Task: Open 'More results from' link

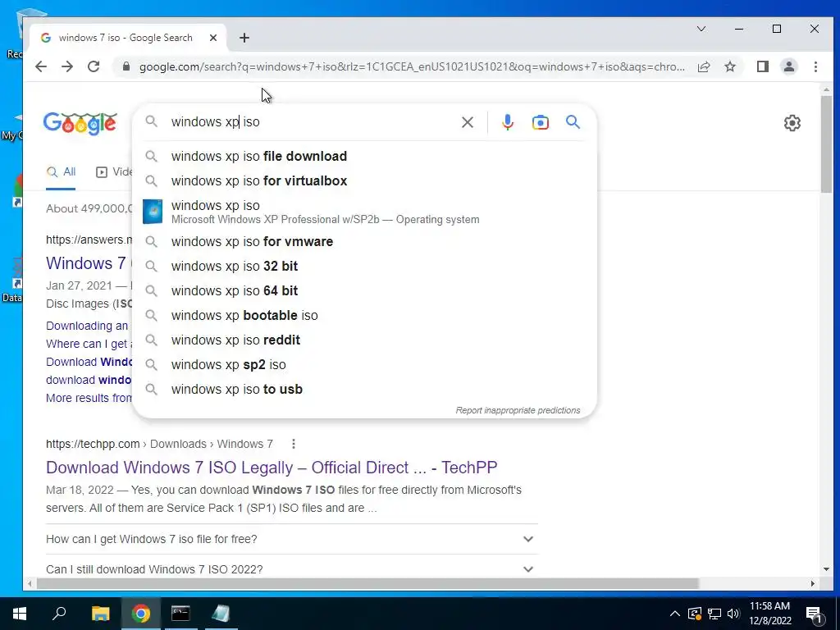Action: coord(89,398)
